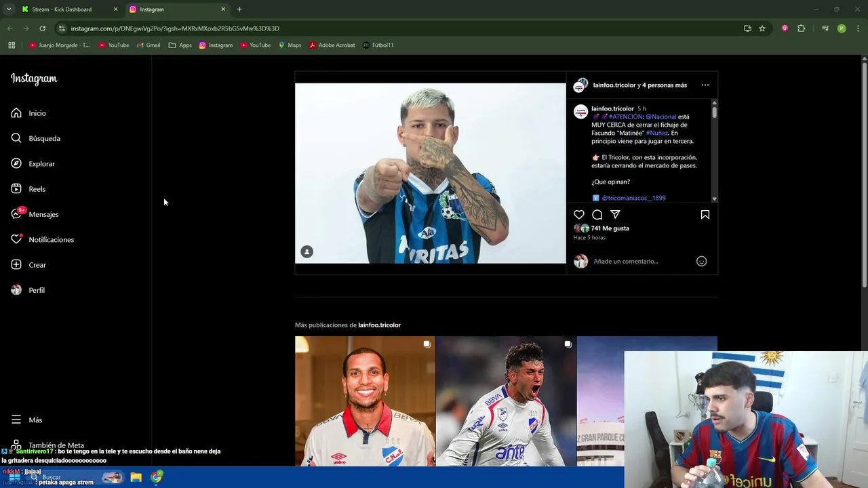Open the shouting player post thumbnail
The image size is (868, 488).
[506, 401]
